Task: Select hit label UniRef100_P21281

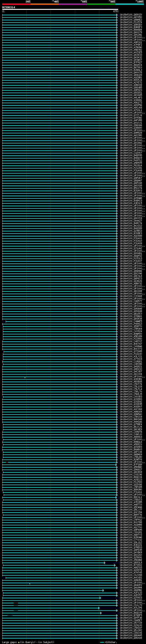Action: point(131,168)
